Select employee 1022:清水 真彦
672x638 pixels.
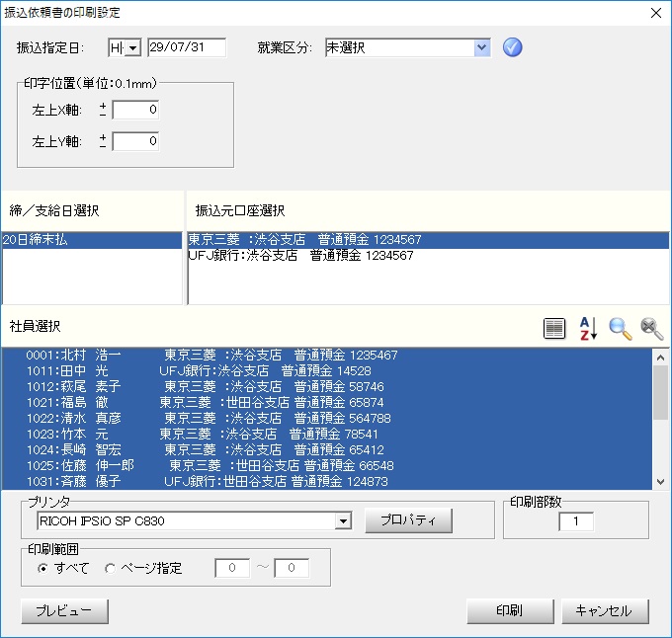(327, 419)
